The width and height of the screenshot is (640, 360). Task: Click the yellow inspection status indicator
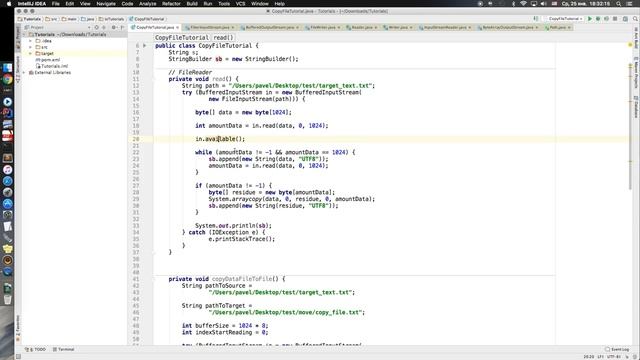(630, 44)
